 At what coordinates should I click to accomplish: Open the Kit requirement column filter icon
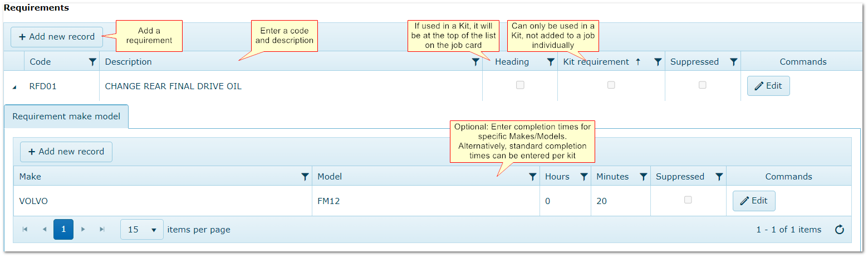point(658,62)
